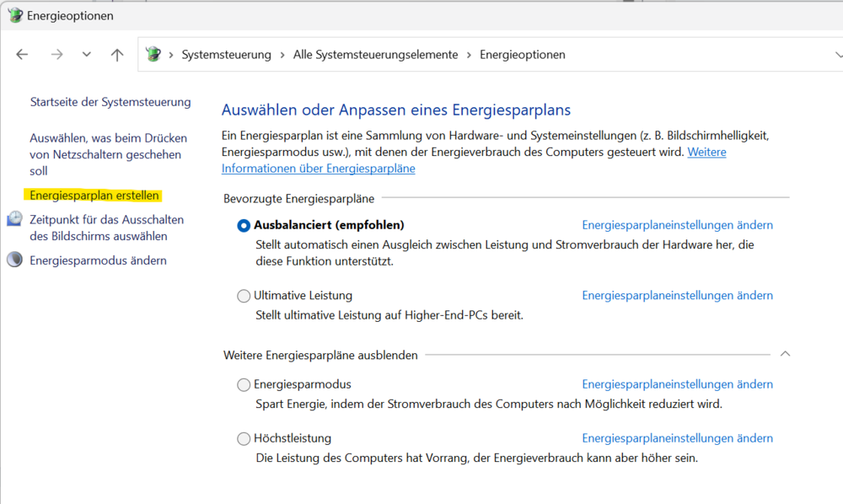Click the forward navigation arrow
Screen dimensions: 843x504
56,54
